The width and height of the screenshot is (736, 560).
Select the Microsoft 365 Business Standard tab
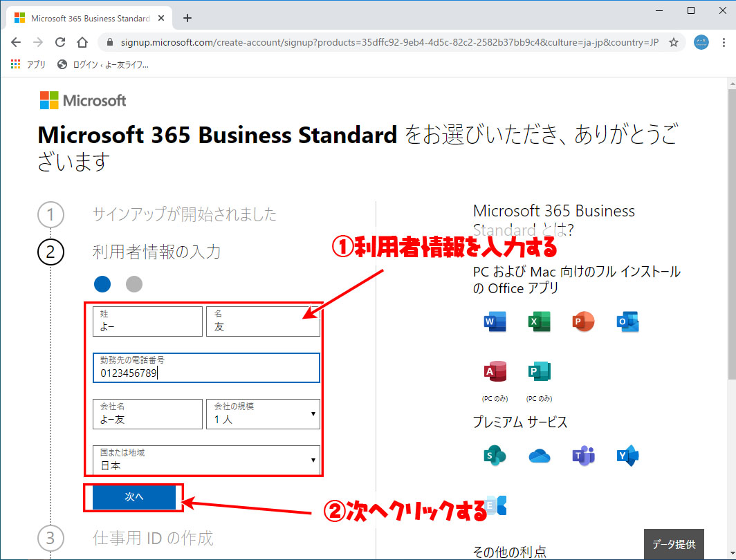click(89, 18)
